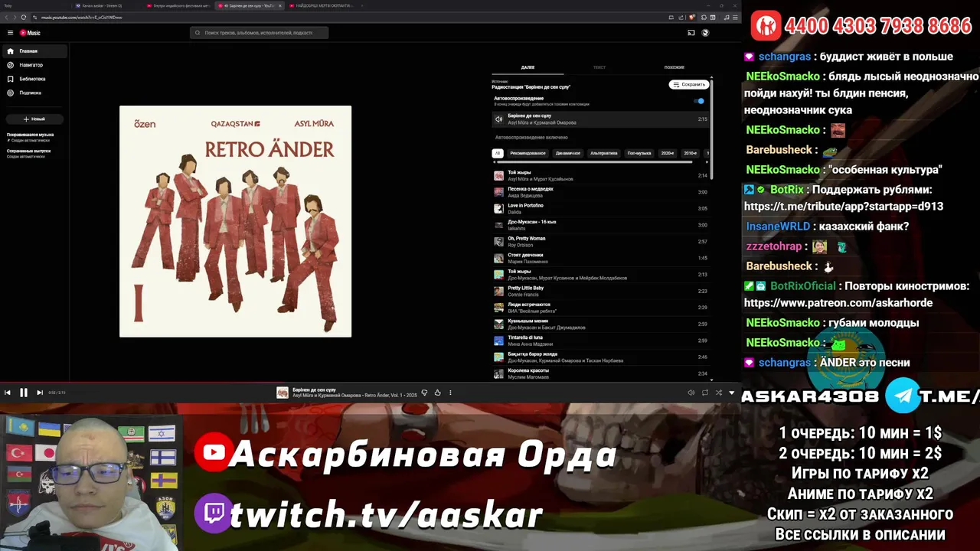Click the cast to device icon
The image size is (980, 551).
pos(691,33)
